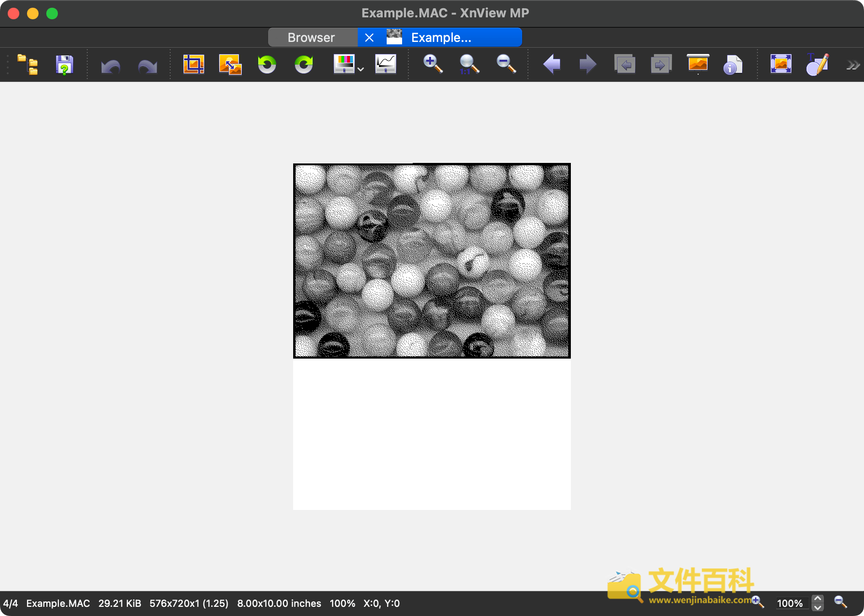Click the 29.21 KiB file size text
The width and height of the screenshot is (864, 616).
(x=120, y=603)
